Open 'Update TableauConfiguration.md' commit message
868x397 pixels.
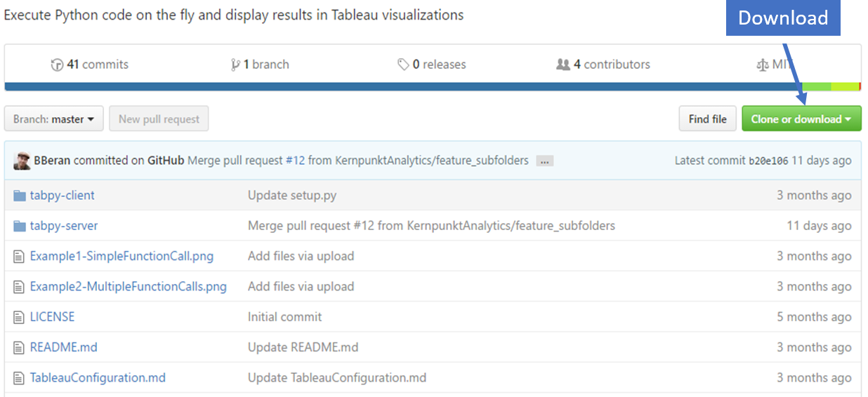point(337,377)
